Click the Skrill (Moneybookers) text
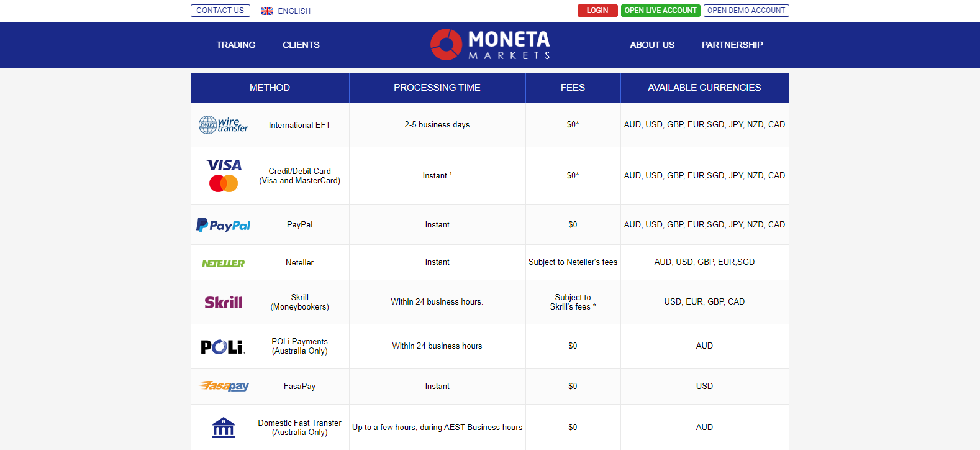This screenshot has height=450, width=980. click(300, 302)
